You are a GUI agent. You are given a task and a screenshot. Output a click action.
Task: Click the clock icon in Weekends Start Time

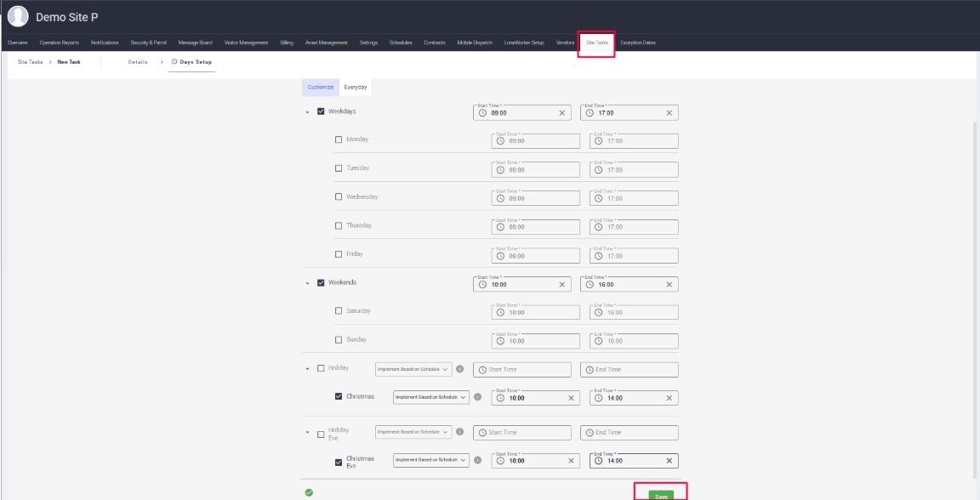(x=482, y=284)
